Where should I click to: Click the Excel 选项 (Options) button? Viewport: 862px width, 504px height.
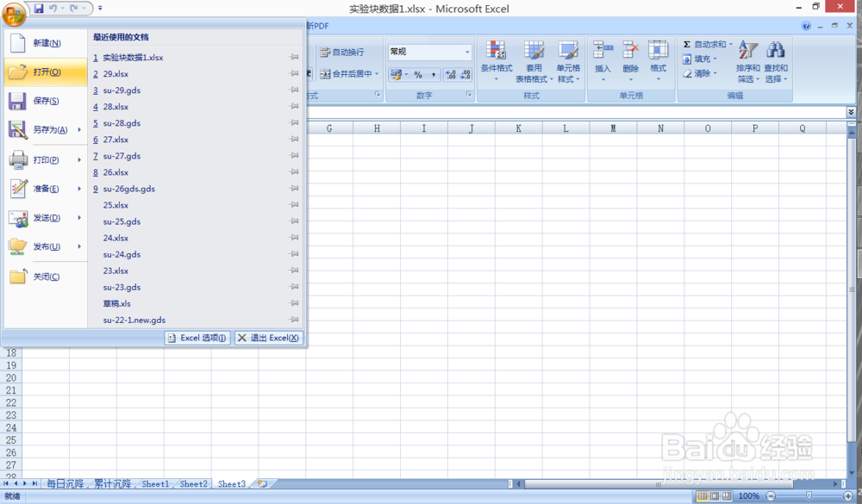click(197, 338)
